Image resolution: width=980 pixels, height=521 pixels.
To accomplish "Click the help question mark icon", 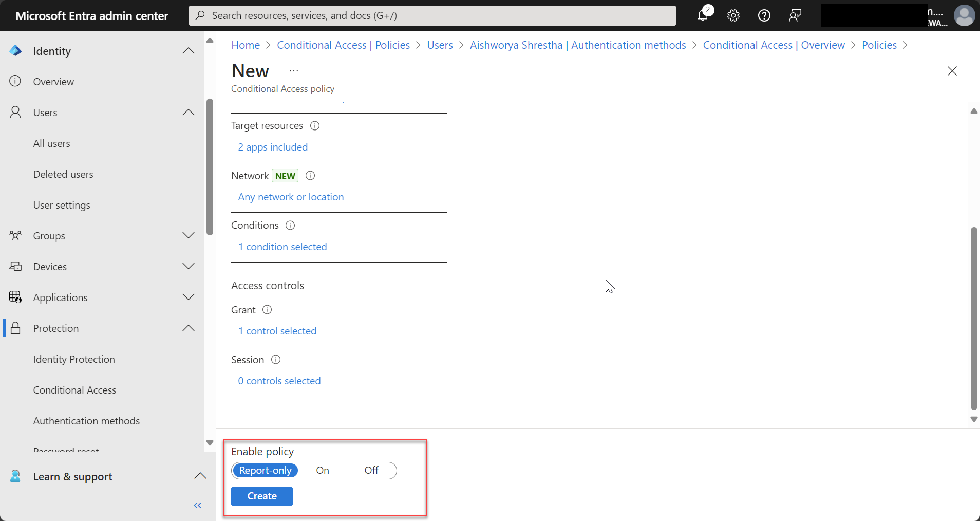I will [x=764, y=15].
